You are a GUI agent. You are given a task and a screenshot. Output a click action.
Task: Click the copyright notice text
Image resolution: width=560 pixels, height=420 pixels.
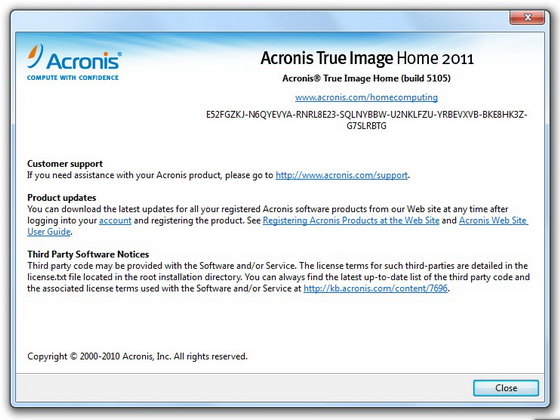pos(138,356)
